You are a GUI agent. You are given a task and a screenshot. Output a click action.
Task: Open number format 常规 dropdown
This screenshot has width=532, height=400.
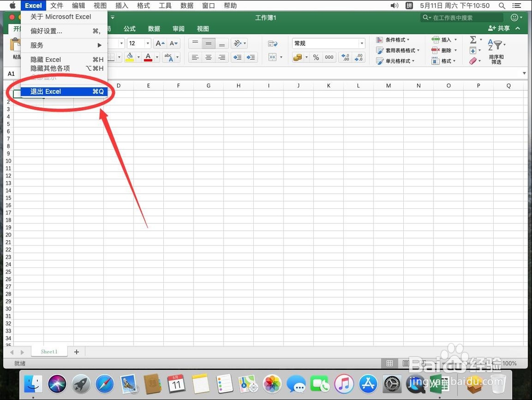click(x=362, y=44)
